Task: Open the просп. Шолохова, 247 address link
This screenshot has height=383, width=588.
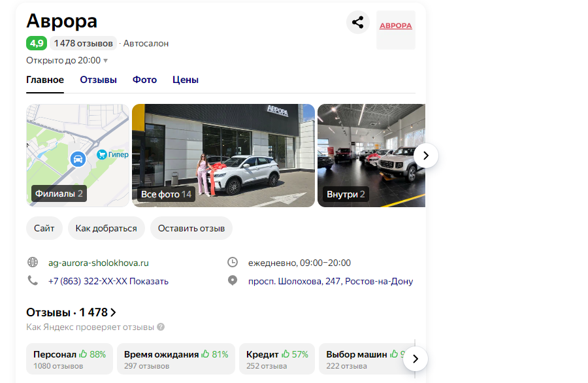Action: point(331,281)
